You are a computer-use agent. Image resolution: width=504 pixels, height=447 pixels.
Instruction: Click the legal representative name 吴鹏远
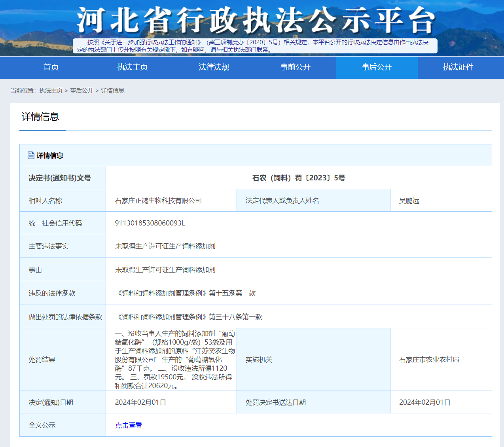[x=409, y=201]
